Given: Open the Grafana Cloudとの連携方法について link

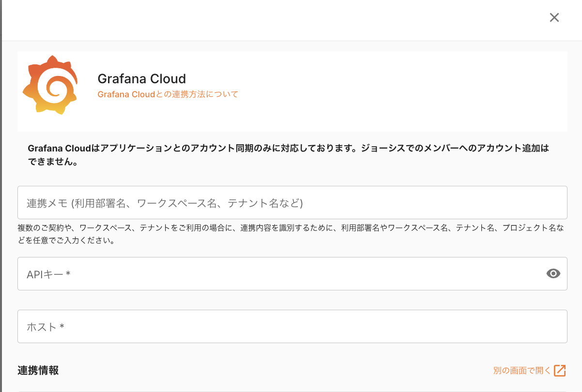Looking at the screenshot, I should coord(168,94).
